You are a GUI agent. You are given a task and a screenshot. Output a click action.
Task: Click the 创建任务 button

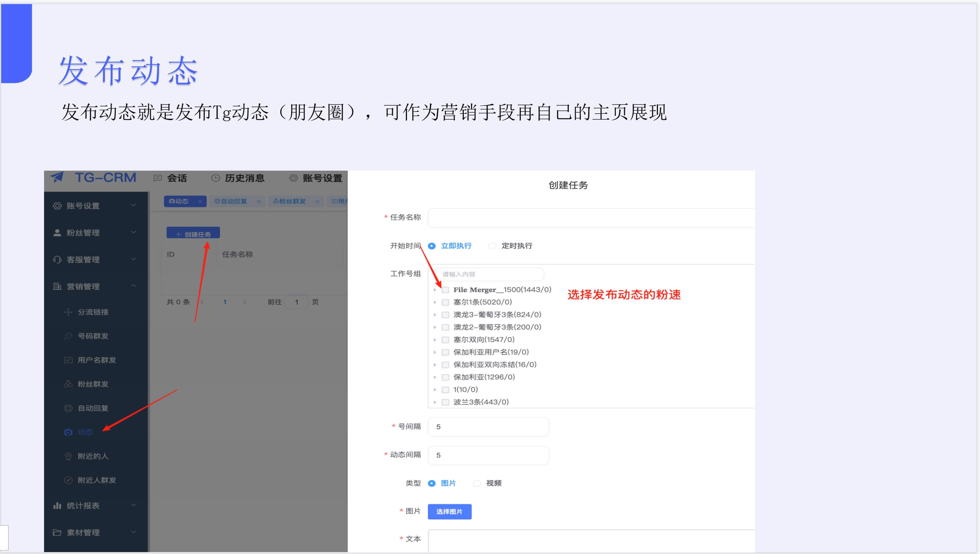pos(193,233)
